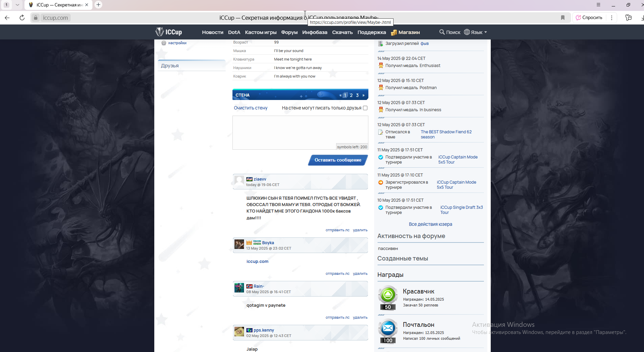Go back with browser back arrow
Screen dimensions: 644x352
point(7,18)
